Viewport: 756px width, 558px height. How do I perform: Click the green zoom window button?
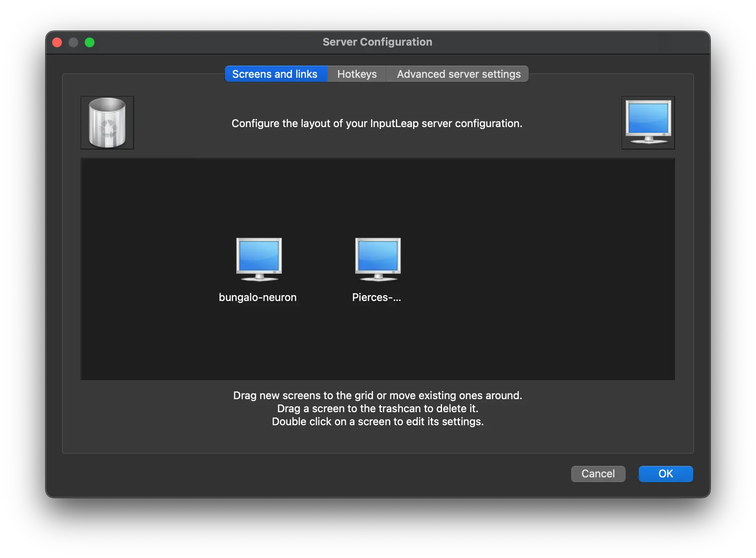90,42
